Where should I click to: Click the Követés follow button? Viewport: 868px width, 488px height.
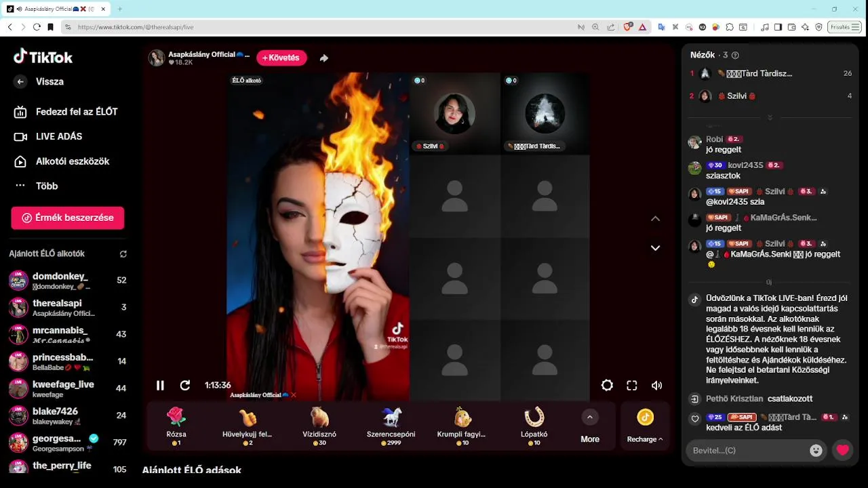point(281,58)
